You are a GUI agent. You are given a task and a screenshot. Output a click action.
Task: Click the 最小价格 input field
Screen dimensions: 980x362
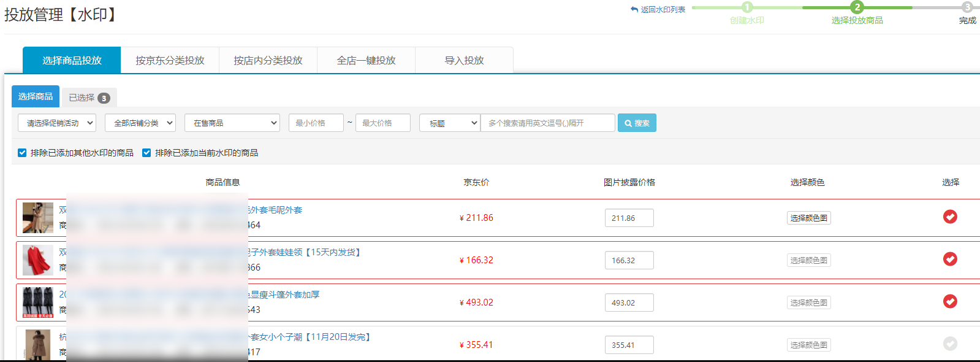[x=316, y=123]
